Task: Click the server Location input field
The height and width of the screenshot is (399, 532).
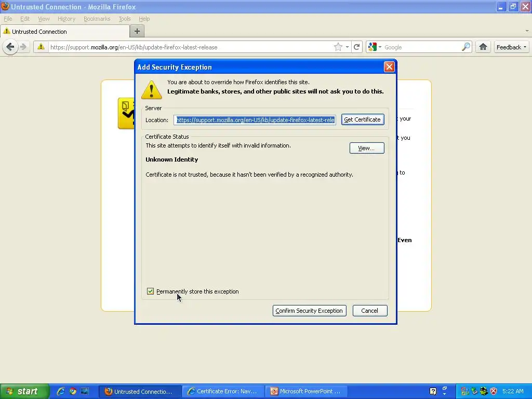Action: (x=255, y=120)
